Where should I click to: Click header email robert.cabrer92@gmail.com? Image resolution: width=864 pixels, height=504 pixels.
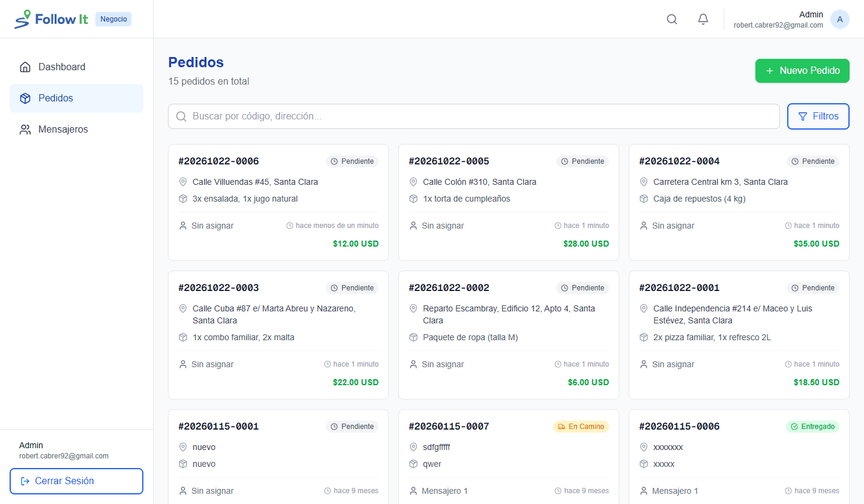tap(778, 25)
